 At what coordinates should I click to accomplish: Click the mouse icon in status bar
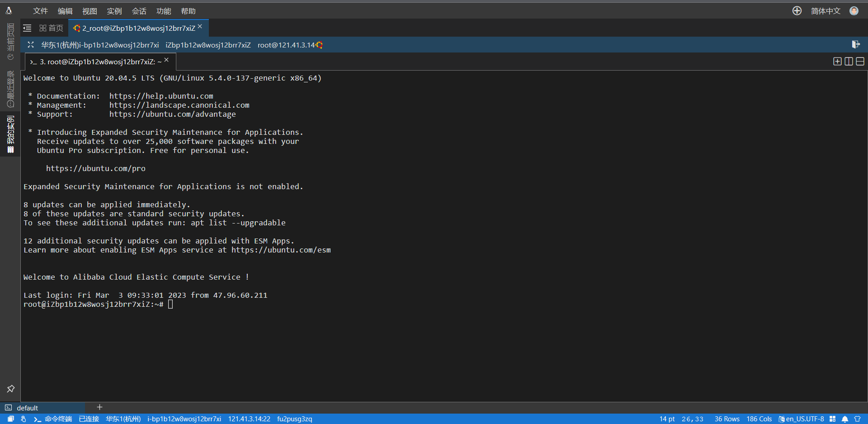point(24,419)
